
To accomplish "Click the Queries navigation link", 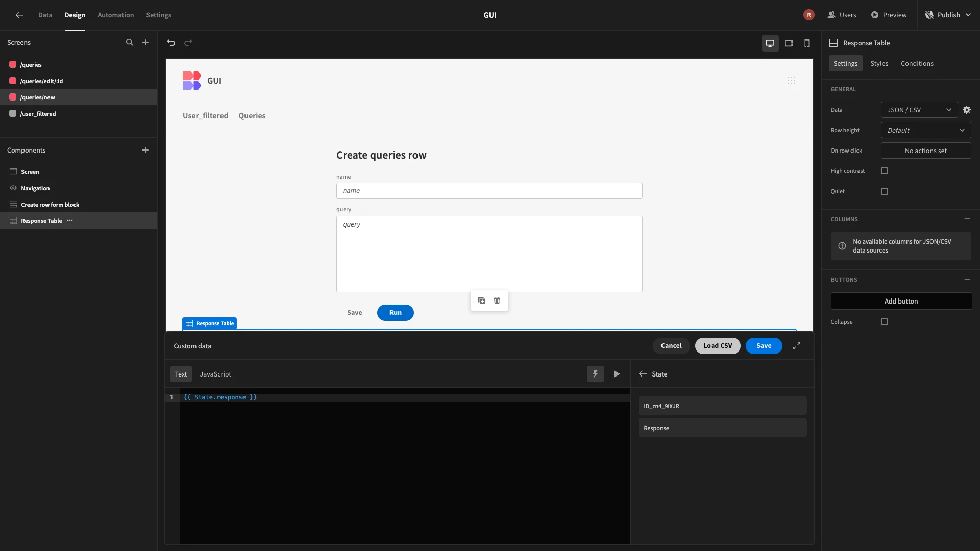I will coord(252,116).
